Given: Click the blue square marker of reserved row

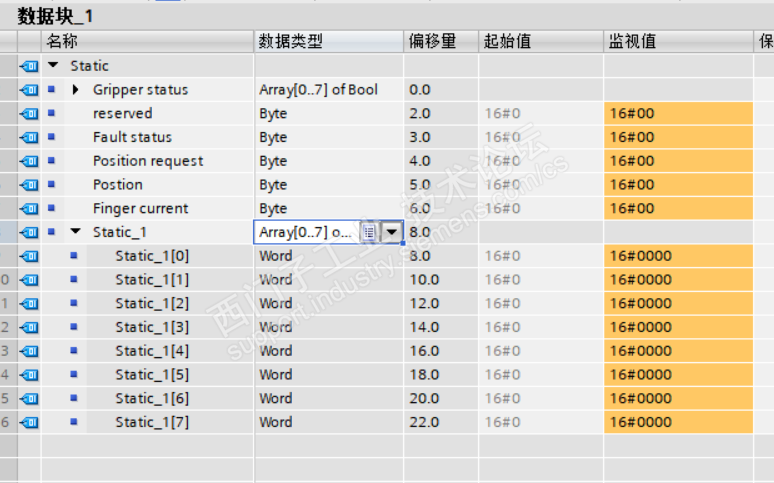Looking at the screenshot, I should [x=51, y=113].
